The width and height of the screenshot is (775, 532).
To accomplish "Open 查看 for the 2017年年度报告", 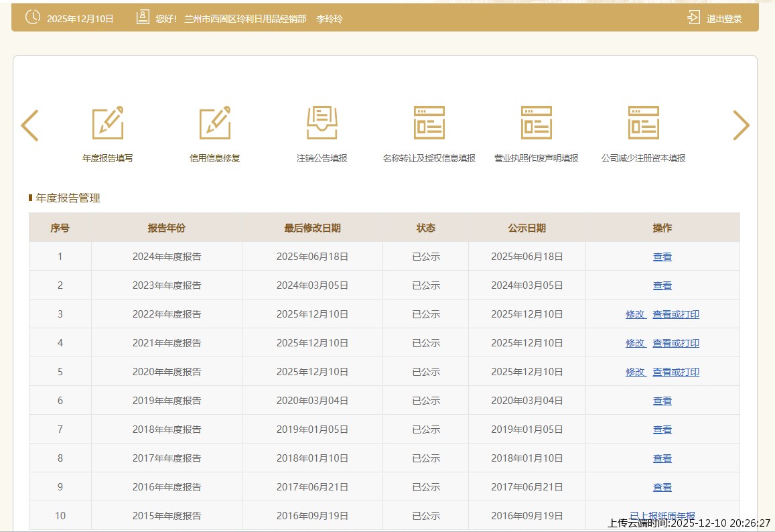I will [662, 458].
